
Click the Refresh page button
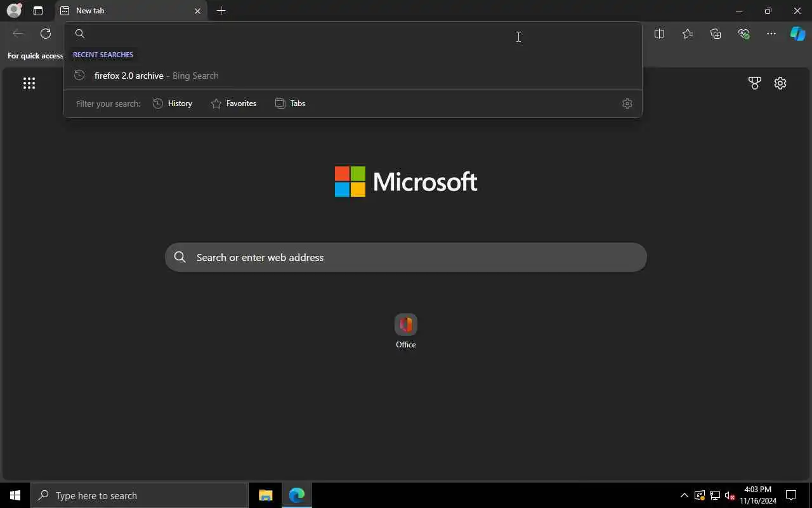[x=46, y=34]
